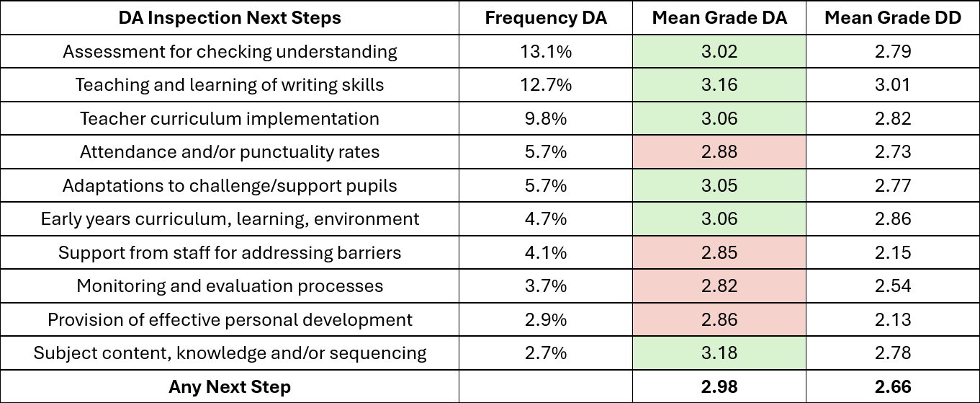Select the Mean Grade DD column header
Viewport: 980px width, 403px height.
click(x=892, y=18)
